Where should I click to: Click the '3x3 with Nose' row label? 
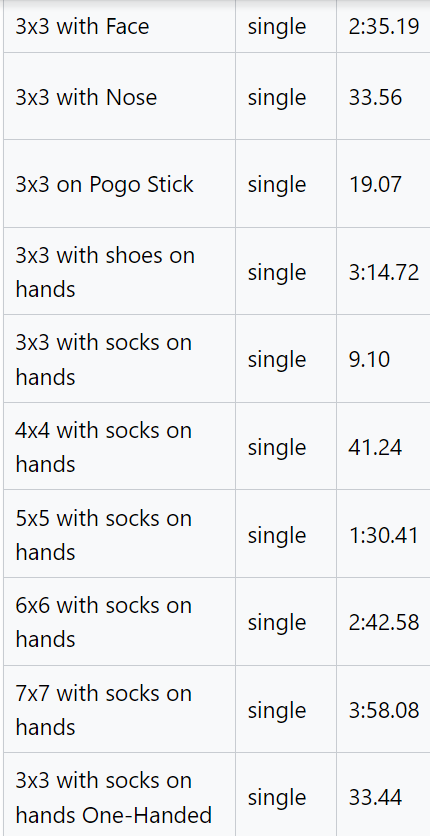(86, 98)
